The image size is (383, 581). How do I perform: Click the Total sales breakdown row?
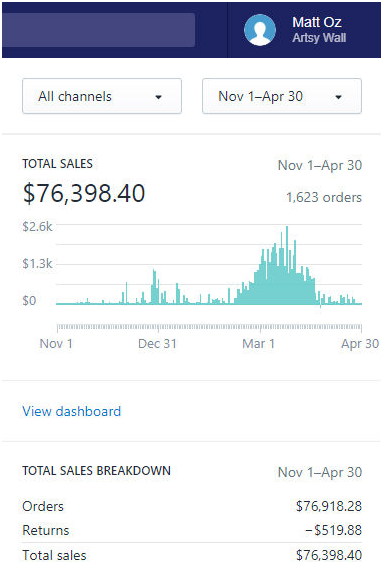coord(192,555)
